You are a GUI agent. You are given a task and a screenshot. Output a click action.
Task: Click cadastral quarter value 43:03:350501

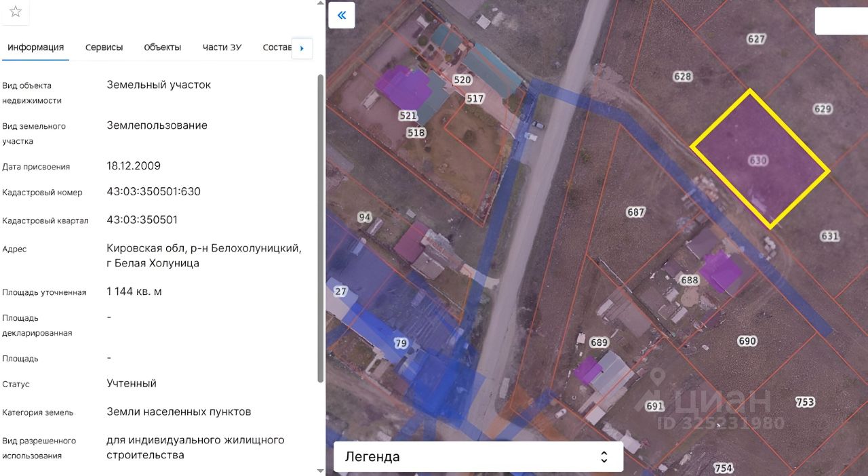(142, 220)
